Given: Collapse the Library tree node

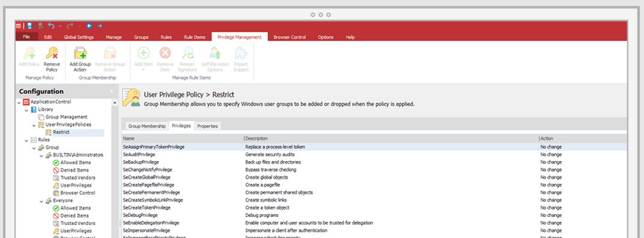Looking at the screenshot, I should tap(26, 110).
